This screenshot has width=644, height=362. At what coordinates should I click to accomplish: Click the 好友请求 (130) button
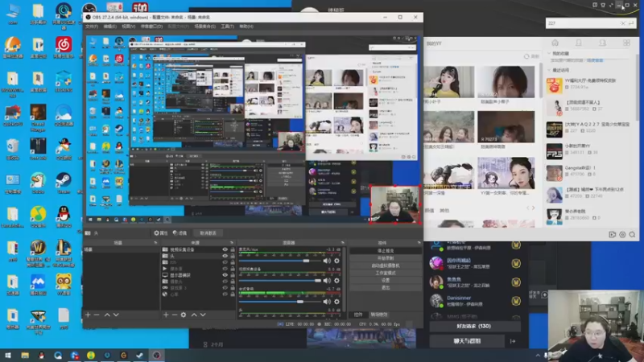pyautogui.click(x=475, y=327)
